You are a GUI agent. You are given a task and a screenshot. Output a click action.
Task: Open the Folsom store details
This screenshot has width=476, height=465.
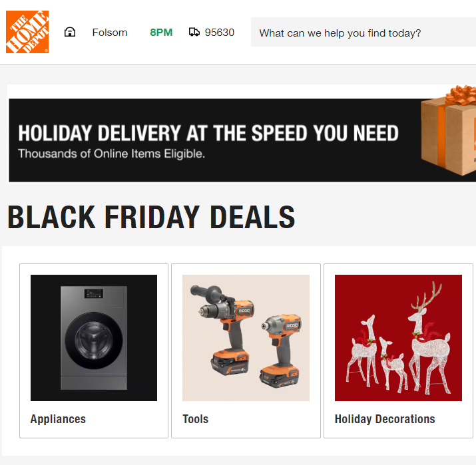click(x=110, y=32)
